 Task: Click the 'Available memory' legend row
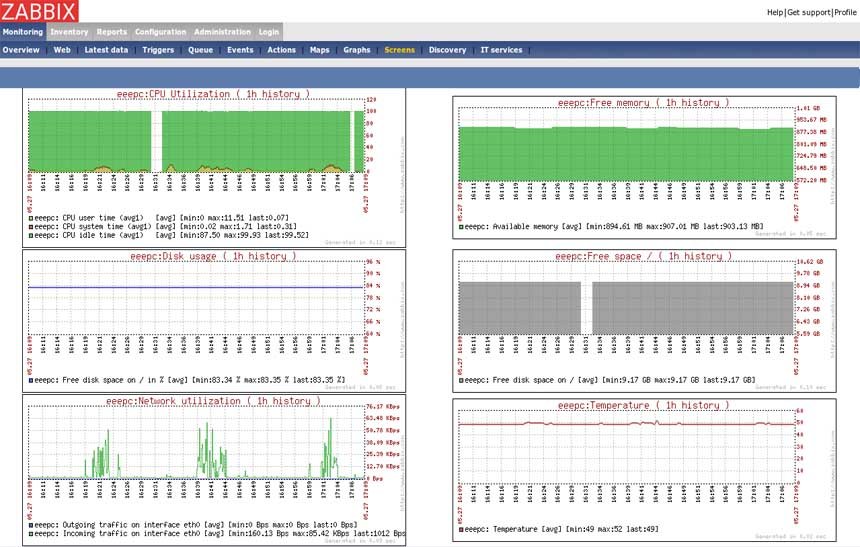point(612,226)
